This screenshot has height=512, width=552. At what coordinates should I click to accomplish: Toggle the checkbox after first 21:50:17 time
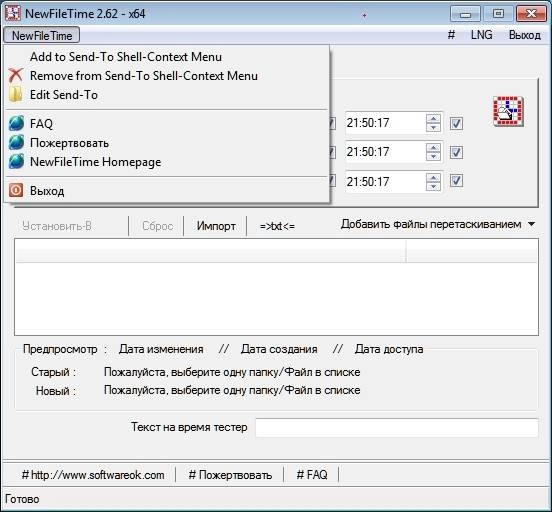456,123
